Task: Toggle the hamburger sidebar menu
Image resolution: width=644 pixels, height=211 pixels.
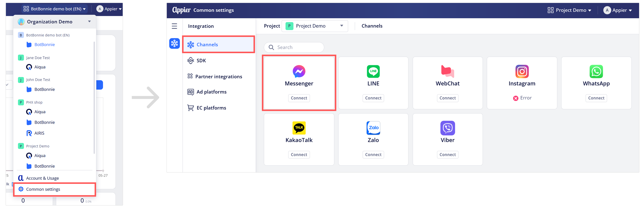Action: pos(174,26)
